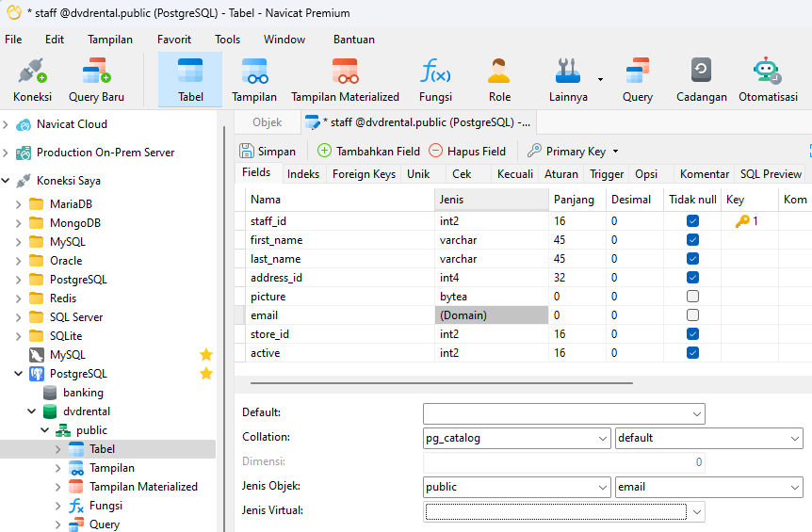Switch to the Indeks tab

click(x=303, y=174)
